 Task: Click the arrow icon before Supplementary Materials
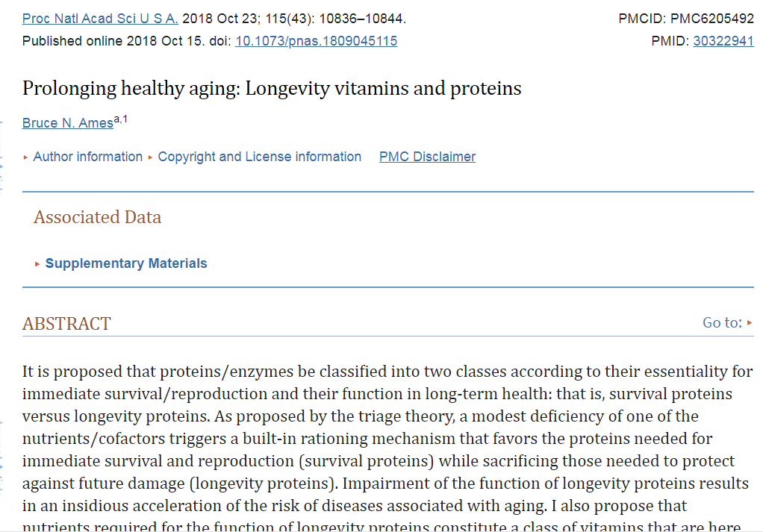pyautogui.click(x=38, y=264)
